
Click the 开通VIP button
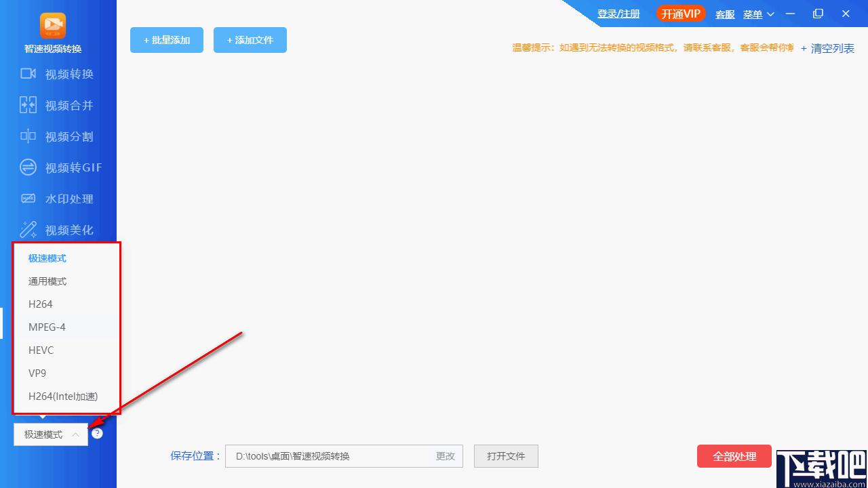[681, 14]
